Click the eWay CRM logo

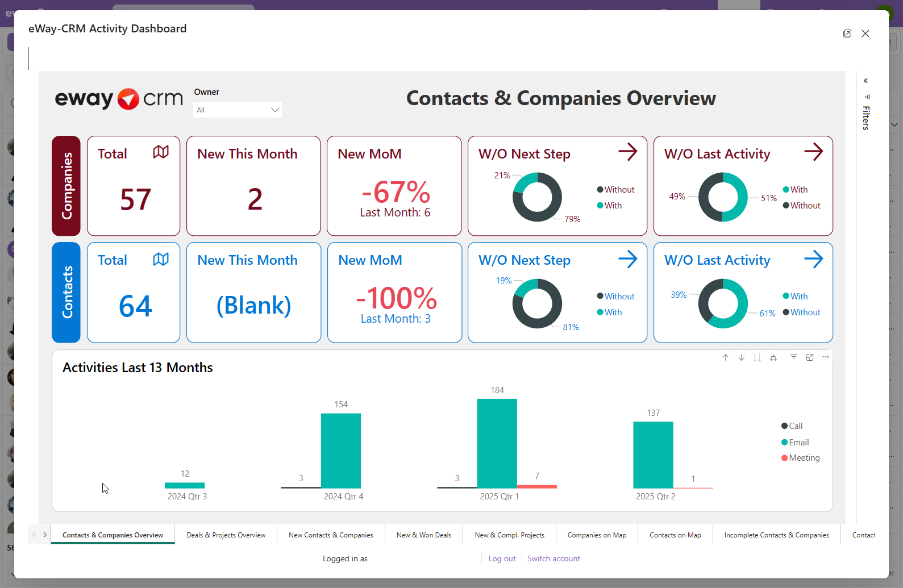click(119, 99)
